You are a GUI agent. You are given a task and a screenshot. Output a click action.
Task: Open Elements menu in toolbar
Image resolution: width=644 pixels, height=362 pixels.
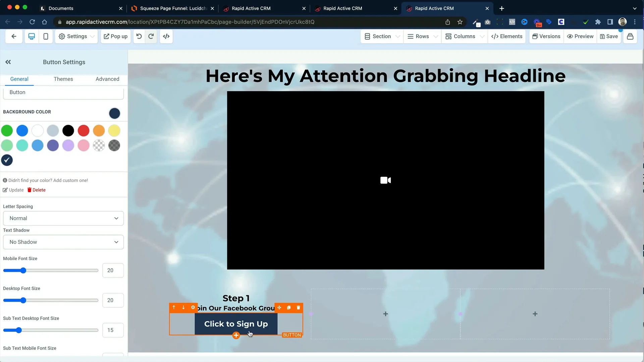coord(507,36)
